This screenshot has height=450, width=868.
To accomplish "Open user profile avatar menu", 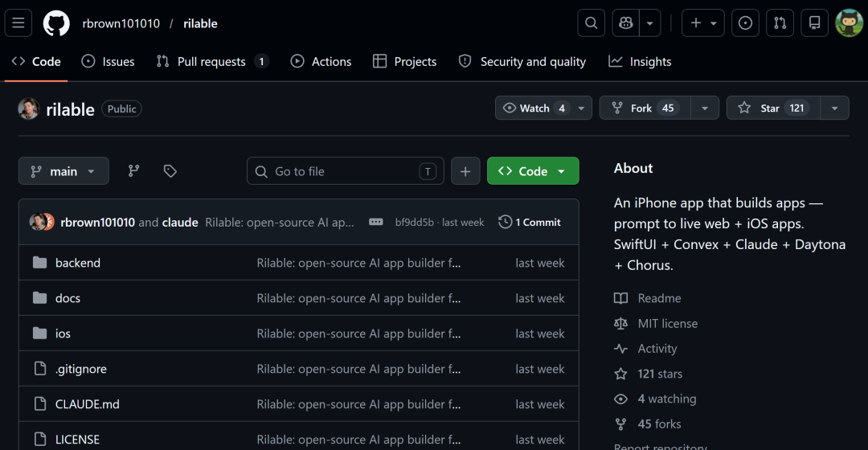I will point(849,23).
